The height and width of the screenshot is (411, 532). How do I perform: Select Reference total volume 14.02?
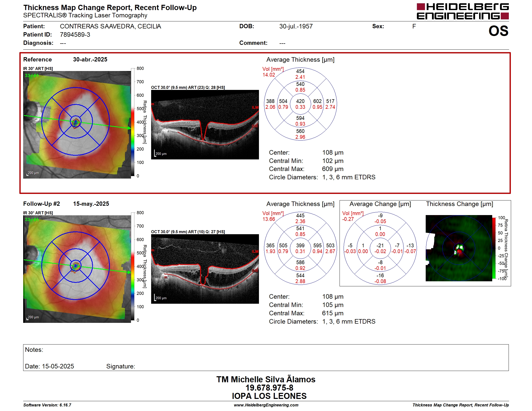click(x=269, y=75)
